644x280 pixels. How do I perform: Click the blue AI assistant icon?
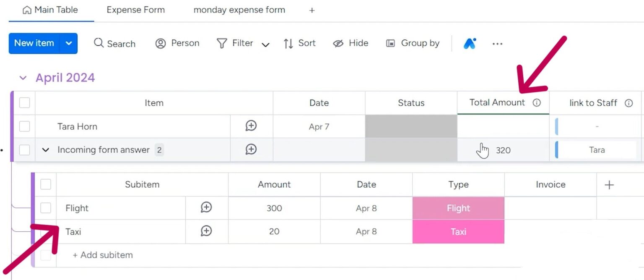pos(470,43)
